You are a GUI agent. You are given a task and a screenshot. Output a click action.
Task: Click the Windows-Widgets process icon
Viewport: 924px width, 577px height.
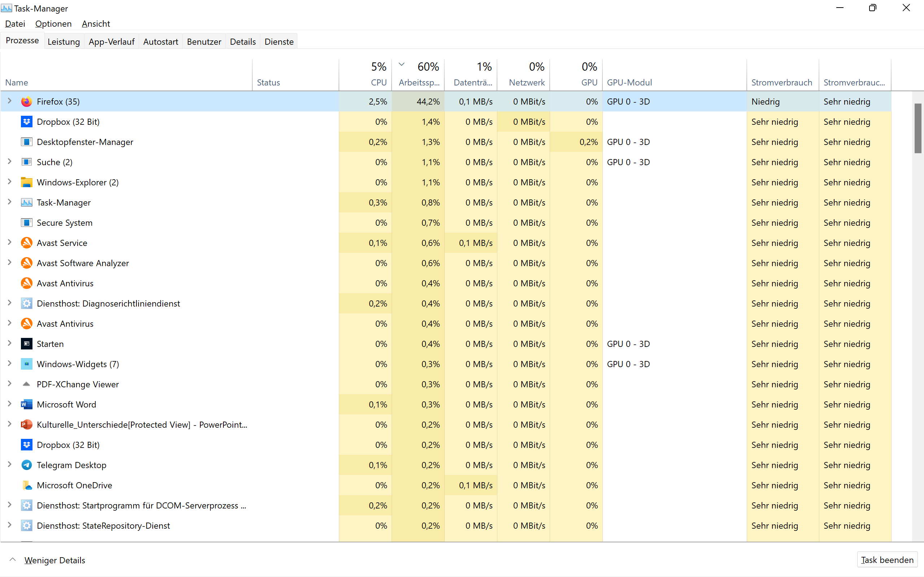[x=26, y=364]
